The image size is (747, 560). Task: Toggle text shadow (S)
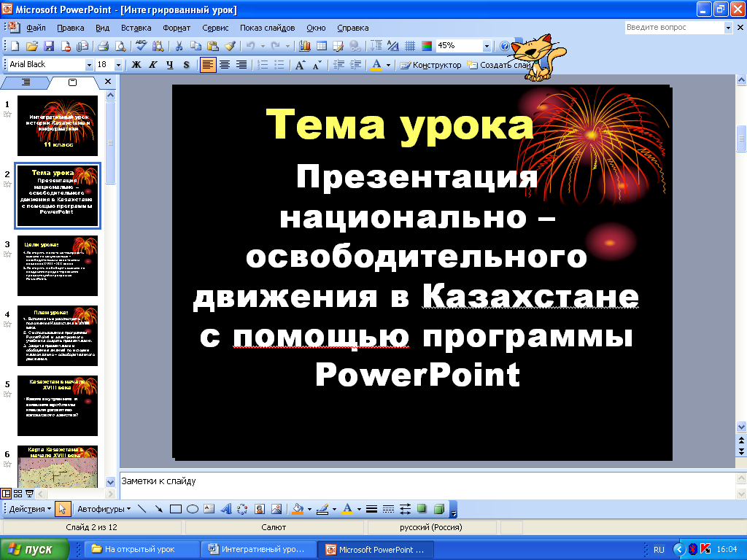click(187, 65)
